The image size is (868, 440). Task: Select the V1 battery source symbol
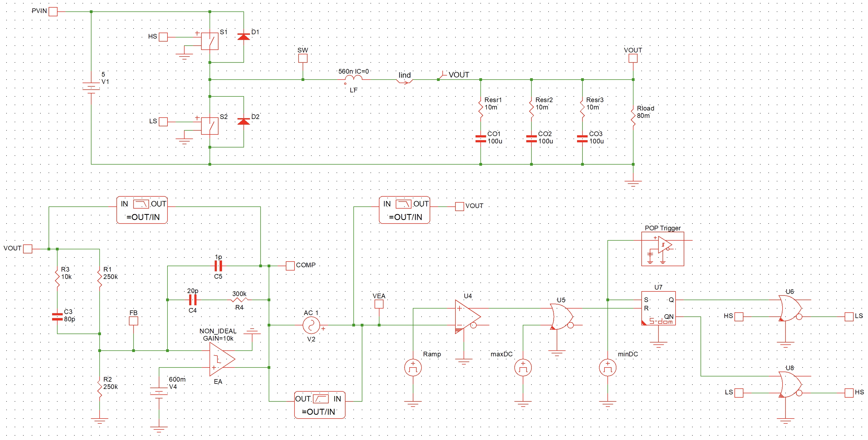(x=91, y=88)
